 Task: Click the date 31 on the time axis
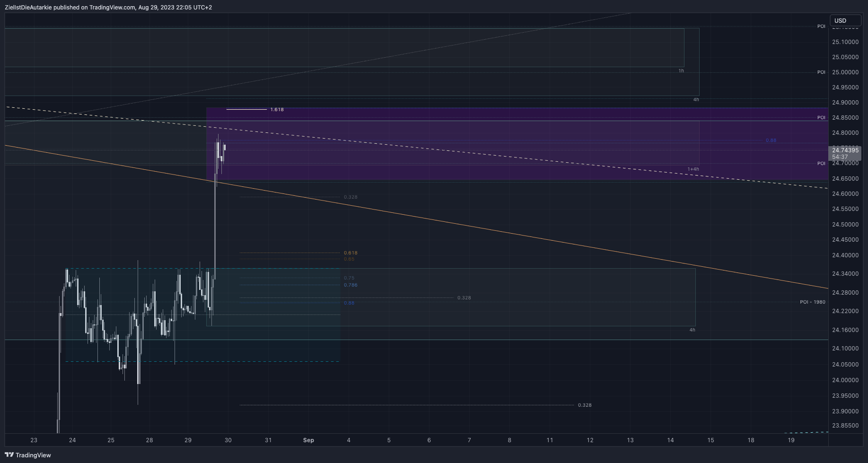point(268,440)
